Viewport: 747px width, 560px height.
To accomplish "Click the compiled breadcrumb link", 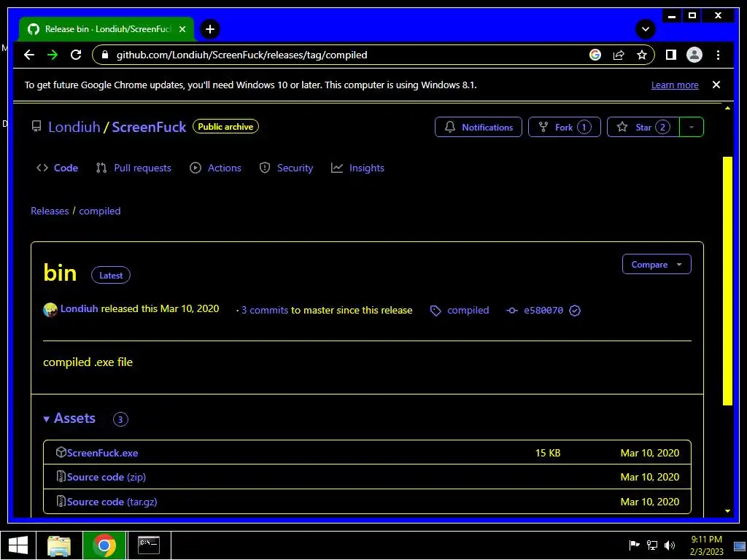I will [99, 211].
